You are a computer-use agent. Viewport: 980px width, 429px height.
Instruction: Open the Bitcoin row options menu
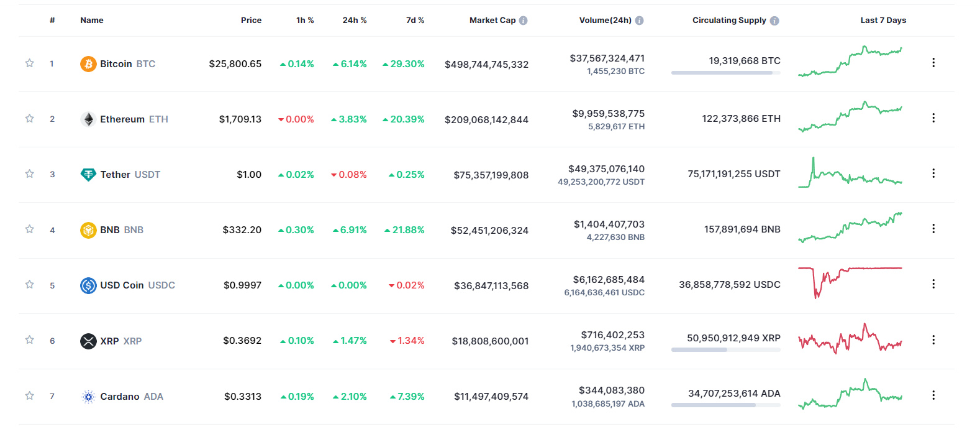(x=933, y=62)
